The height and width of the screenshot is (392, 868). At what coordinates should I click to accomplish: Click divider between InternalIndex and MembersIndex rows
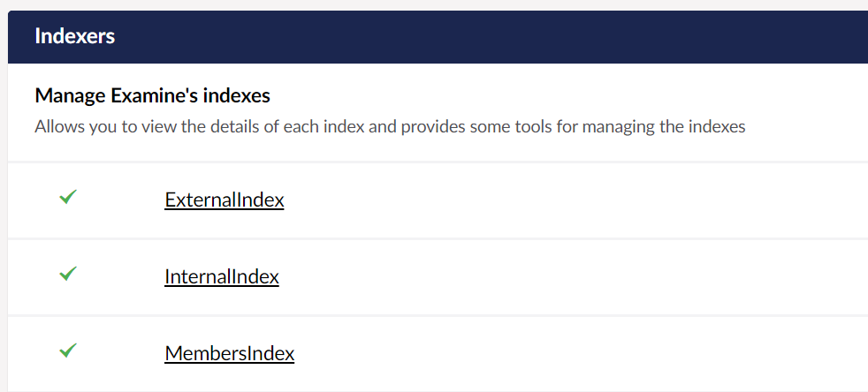pyautogui.click(x=438, y=316)
